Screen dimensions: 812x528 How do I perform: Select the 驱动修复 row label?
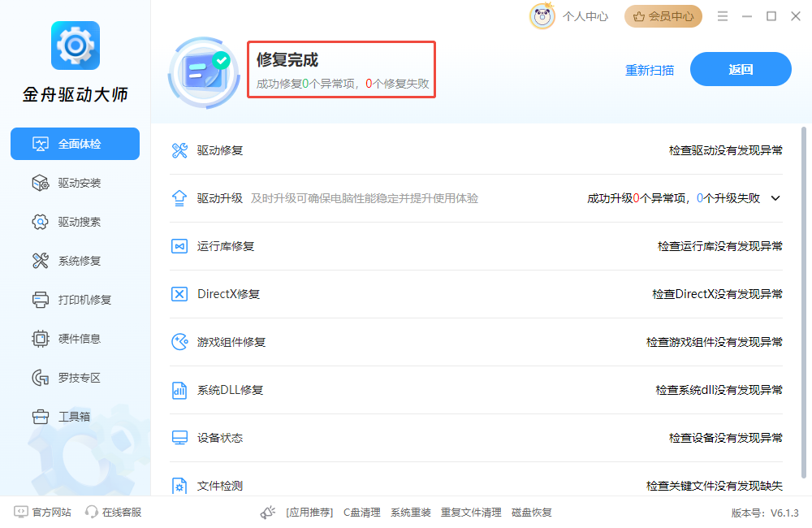click(x=220, y=150)
